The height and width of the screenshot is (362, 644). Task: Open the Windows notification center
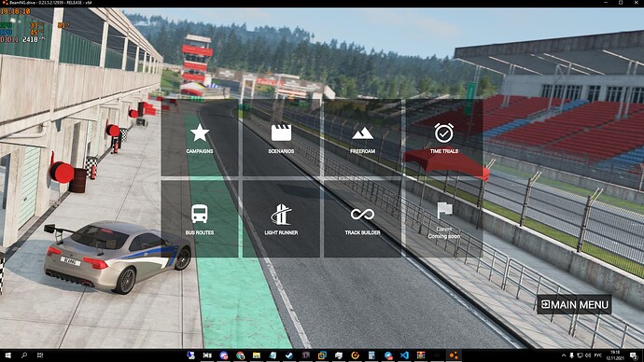tap(634, 355)
